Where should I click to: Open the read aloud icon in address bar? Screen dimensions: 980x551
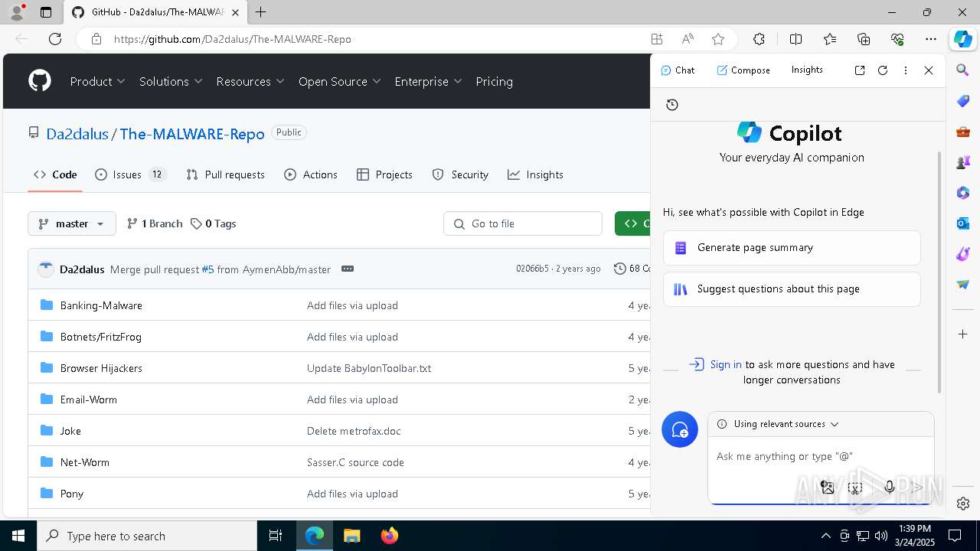[x=688, y=39]
